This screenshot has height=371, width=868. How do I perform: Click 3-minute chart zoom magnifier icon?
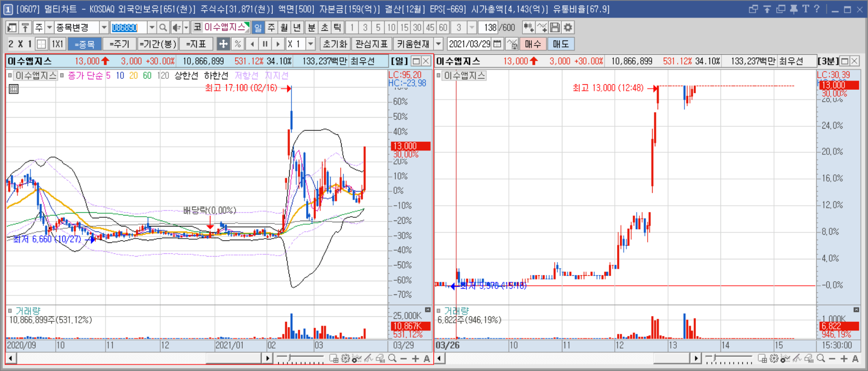pos(820,358)
